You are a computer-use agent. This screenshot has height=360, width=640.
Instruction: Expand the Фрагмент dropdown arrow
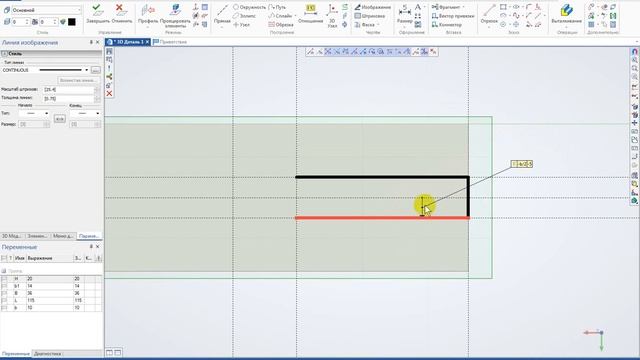click(x=463, y=7)
